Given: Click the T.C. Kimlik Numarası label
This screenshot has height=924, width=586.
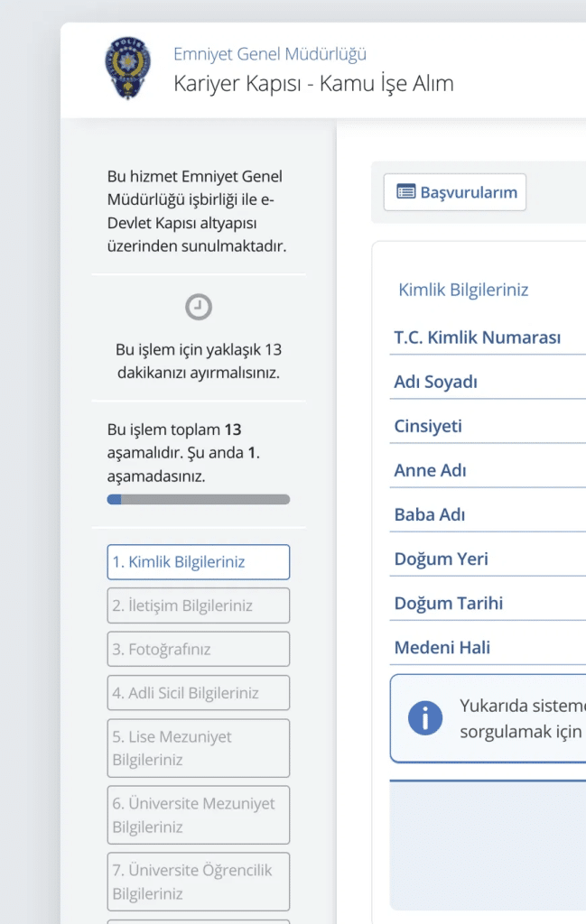Looking at the screenshot, I should [x=478, y=337].
